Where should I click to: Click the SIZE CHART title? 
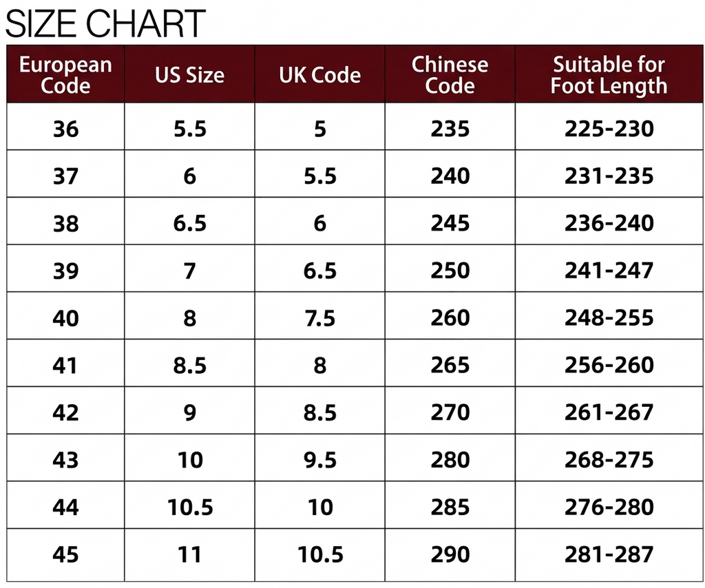pyautogui.click(x=105, y=23)
